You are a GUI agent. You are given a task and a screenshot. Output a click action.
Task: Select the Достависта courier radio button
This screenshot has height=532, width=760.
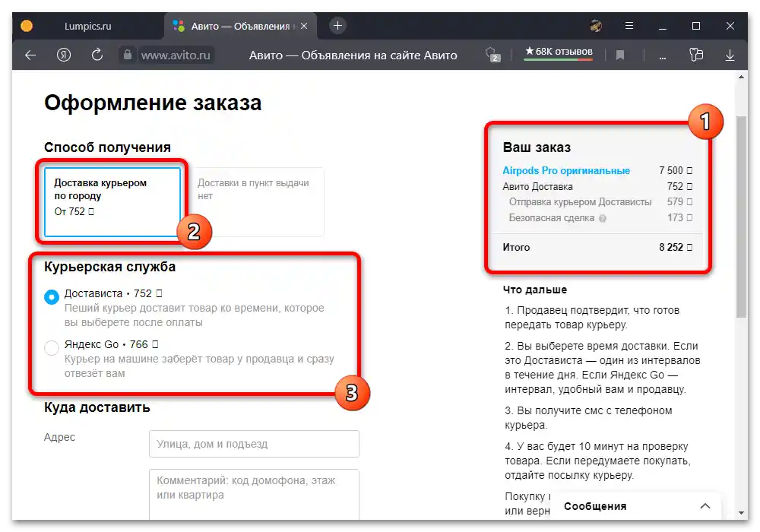point(52,296)
